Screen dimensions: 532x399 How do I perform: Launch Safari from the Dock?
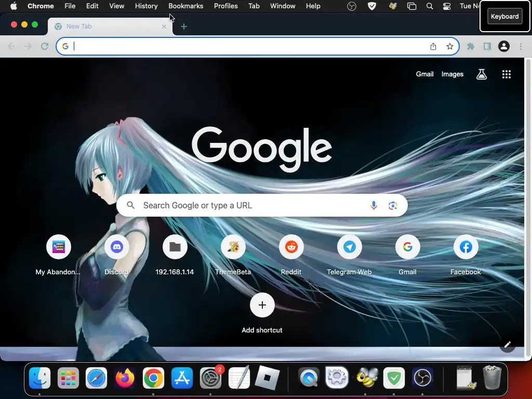(96, 378)
